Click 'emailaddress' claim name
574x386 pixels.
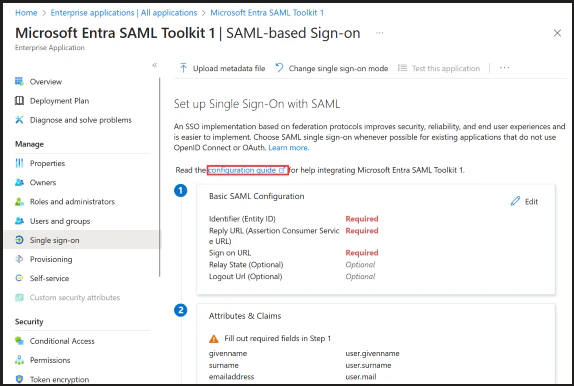231,376
